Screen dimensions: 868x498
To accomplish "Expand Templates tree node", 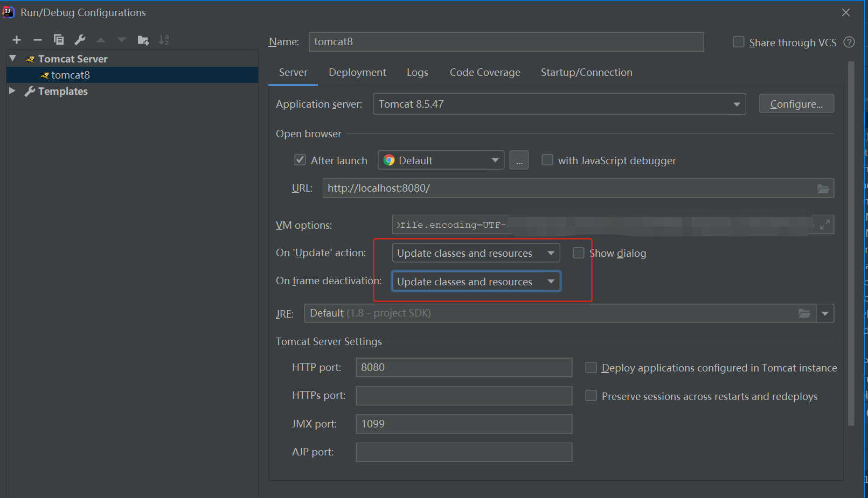I will click(13, 91).
